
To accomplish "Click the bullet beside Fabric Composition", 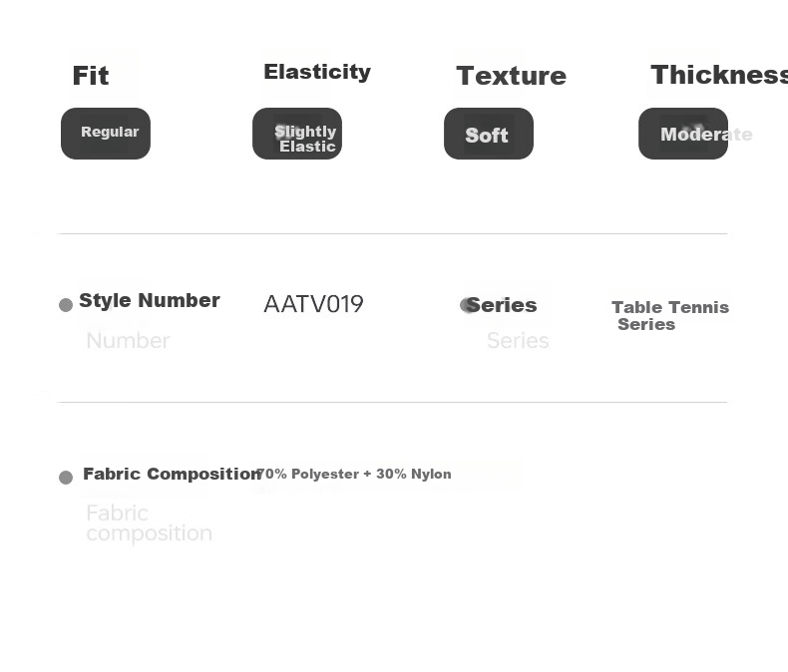I will (x=66, y=478).
